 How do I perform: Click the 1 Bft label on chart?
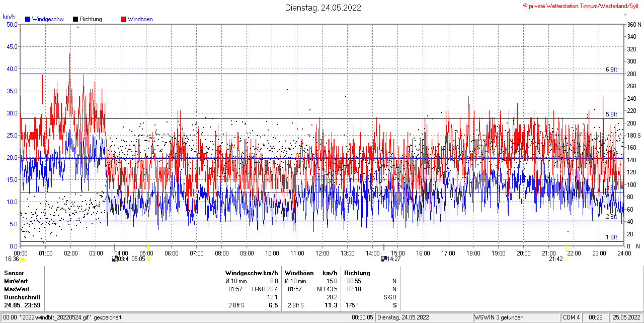coord(611,237)
